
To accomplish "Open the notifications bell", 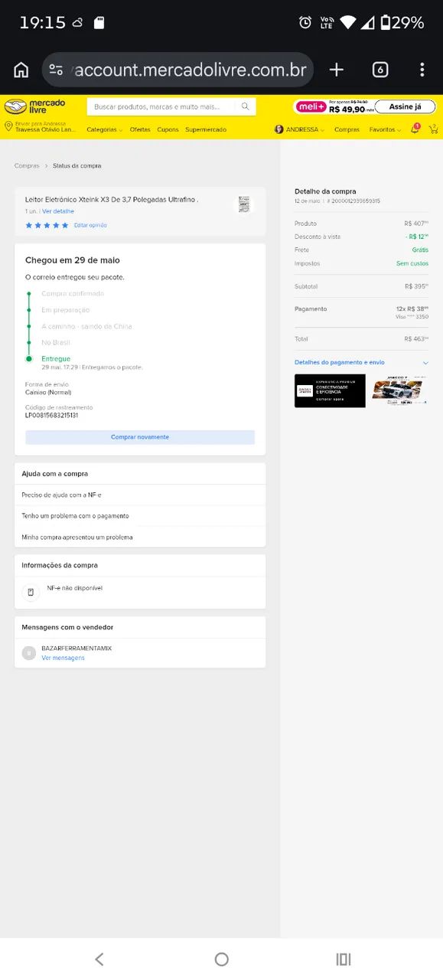I will pyautogui.click(x=415, y=129).
